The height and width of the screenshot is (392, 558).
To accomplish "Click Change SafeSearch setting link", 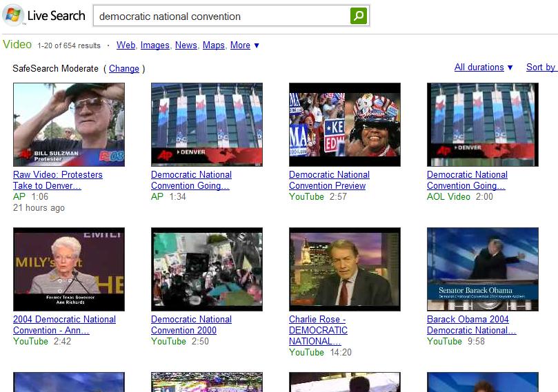I will click(124, 69).
